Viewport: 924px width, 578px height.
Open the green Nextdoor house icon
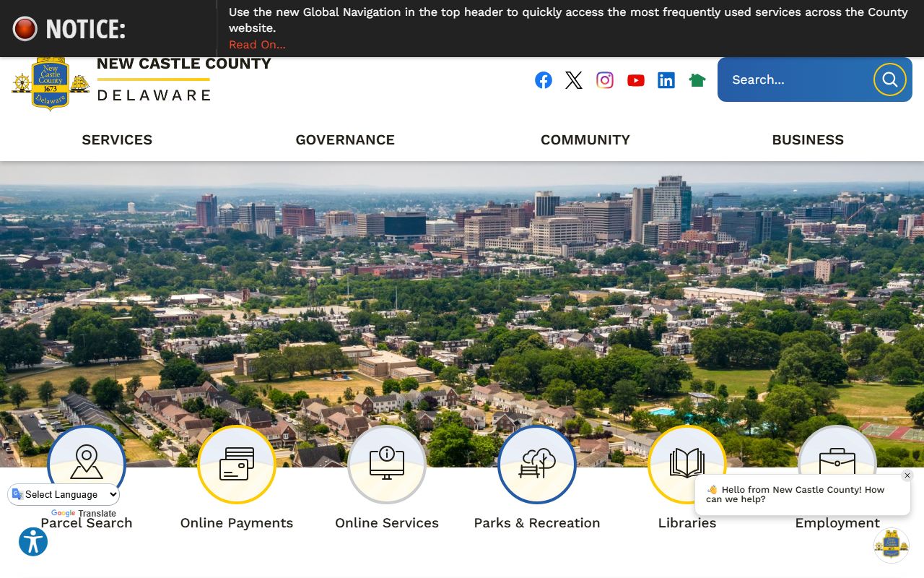click(697, 80)
